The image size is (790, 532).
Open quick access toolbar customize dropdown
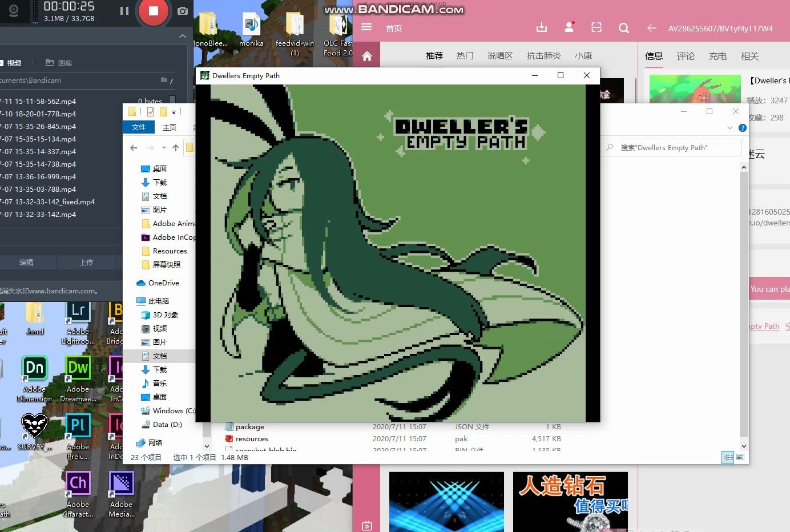(x=174, y=112)
